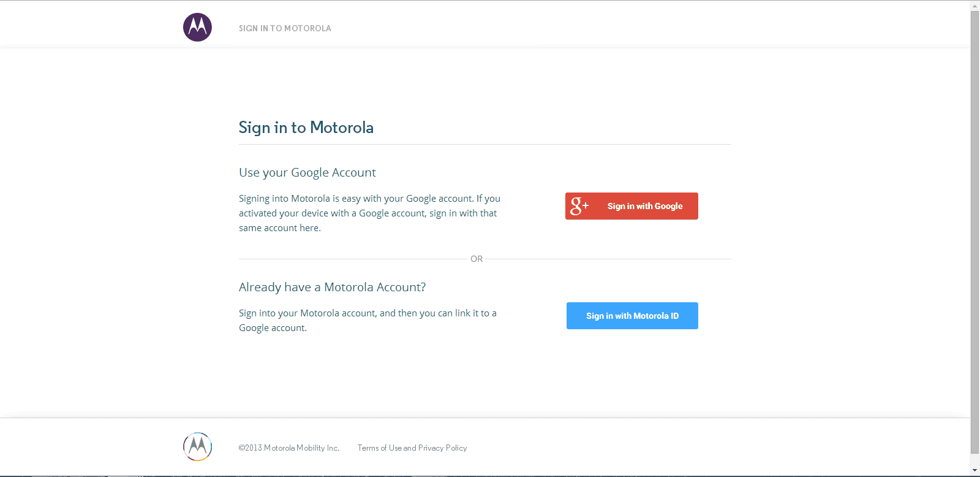Click the Sign in to Motorola page heading
Image resolution: width=980 pixels, height=477 pixels.
pyautogui.click(x=306, y=128)
